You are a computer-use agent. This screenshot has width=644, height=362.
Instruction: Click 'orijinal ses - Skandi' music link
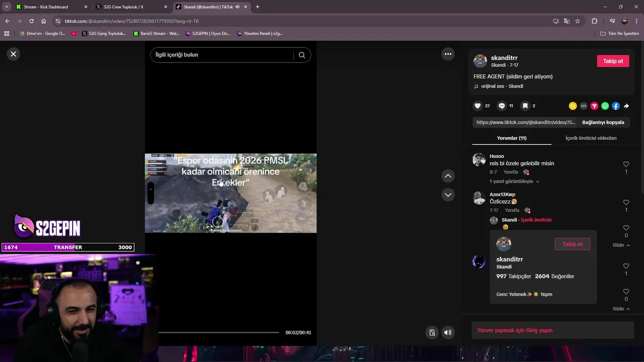point(502,86)
